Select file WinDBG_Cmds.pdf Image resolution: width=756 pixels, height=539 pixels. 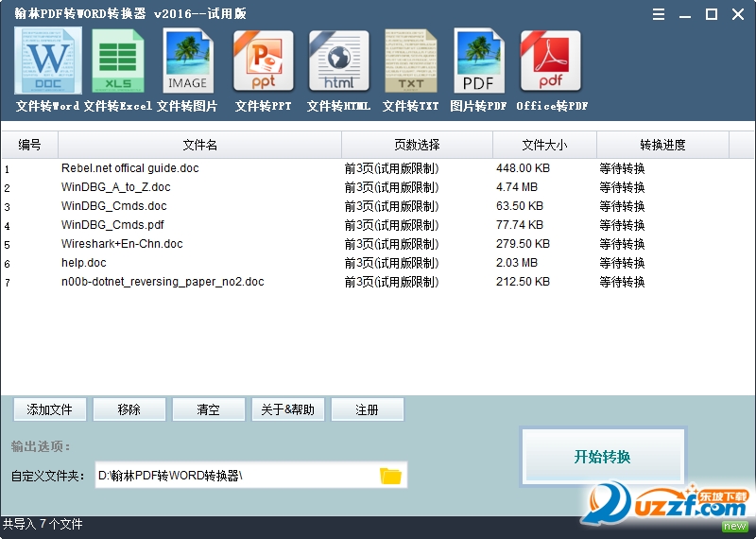112,225
